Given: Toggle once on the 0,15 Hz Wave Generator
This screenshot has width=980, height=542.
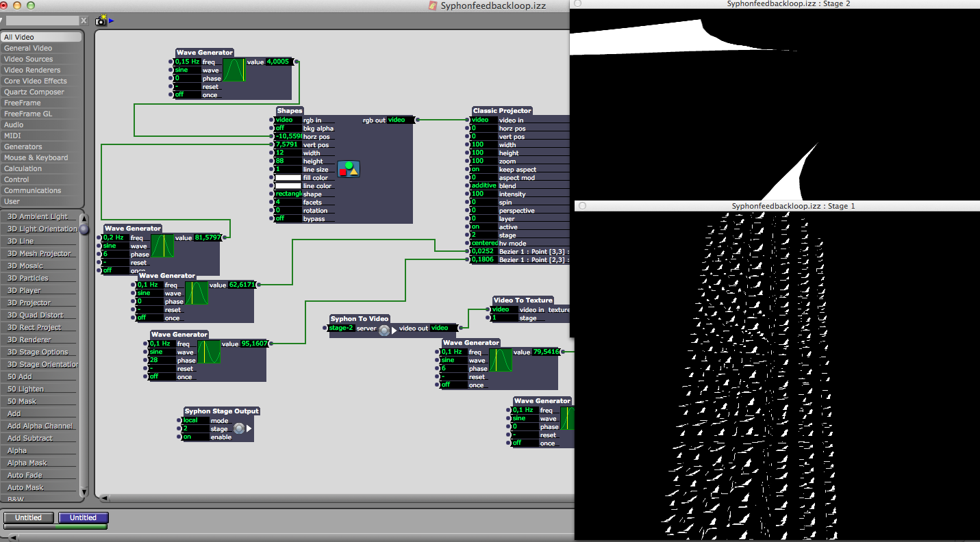Looking at the screenshot, I should coord(187,94).
